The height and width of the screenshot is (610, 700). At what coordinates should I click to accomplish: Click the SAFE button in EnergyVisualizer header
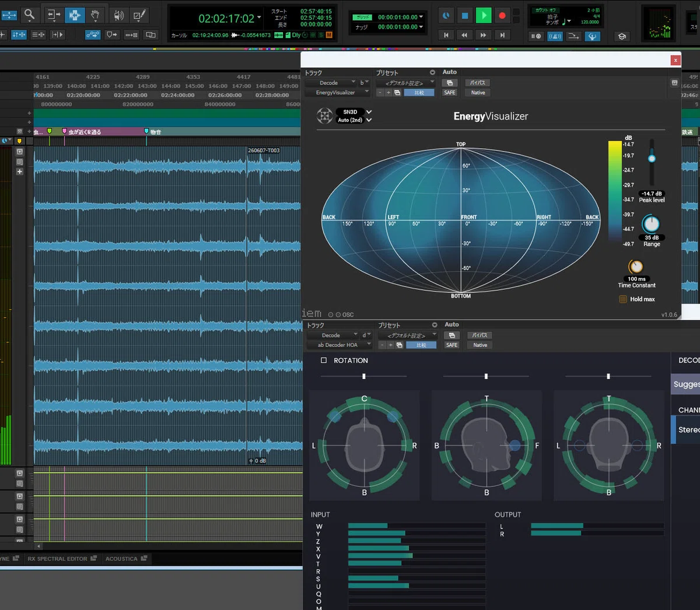point(450,93)
